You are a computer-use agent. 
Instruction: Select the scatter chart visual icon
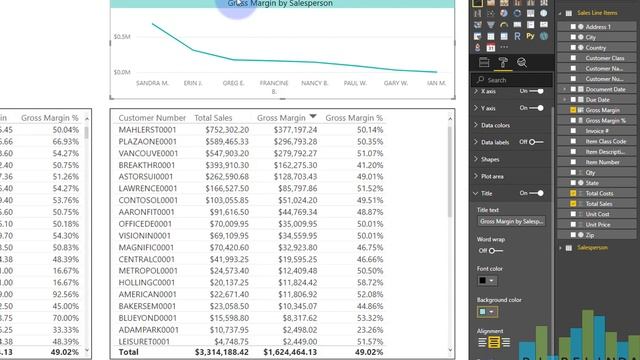[491, 13]
